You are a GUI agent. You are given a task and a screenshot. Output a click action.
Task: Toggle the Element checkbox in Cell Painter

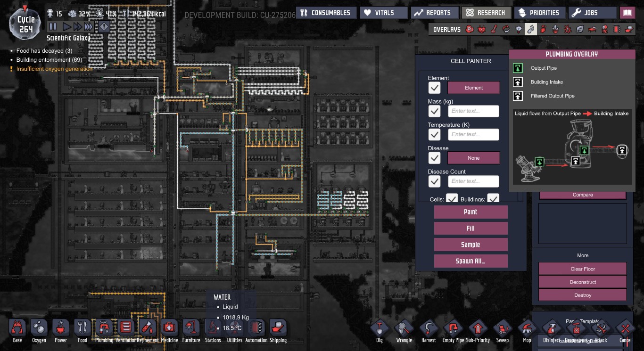(x=435, y=88)
